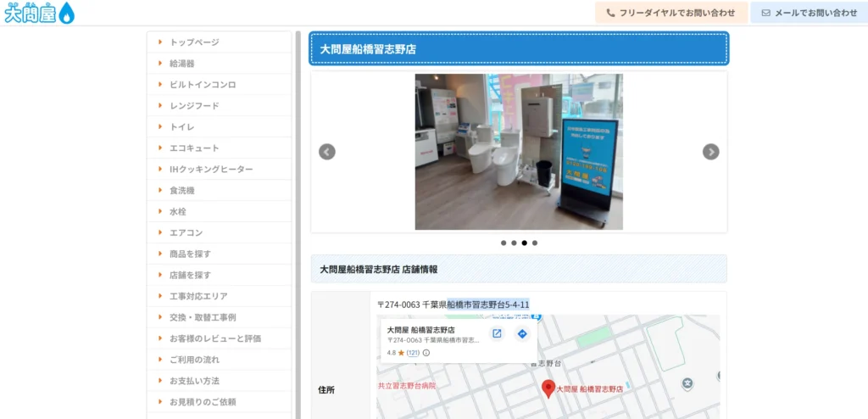Expand the エコキュート sidebar entry
Image resolution: width=868 pixels, height=419 pixels.
coord(194,148)
